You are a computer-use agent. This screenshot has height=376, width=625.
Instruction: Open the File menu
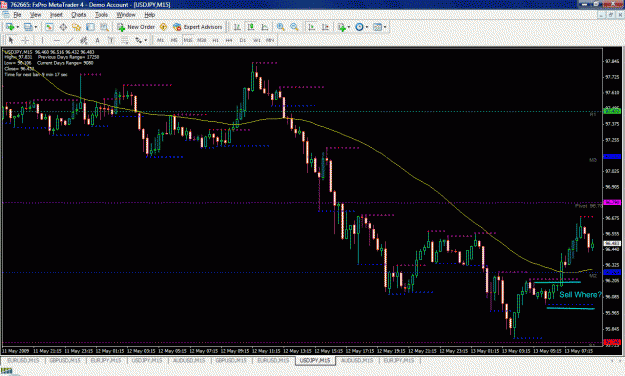tap(17, 15)
